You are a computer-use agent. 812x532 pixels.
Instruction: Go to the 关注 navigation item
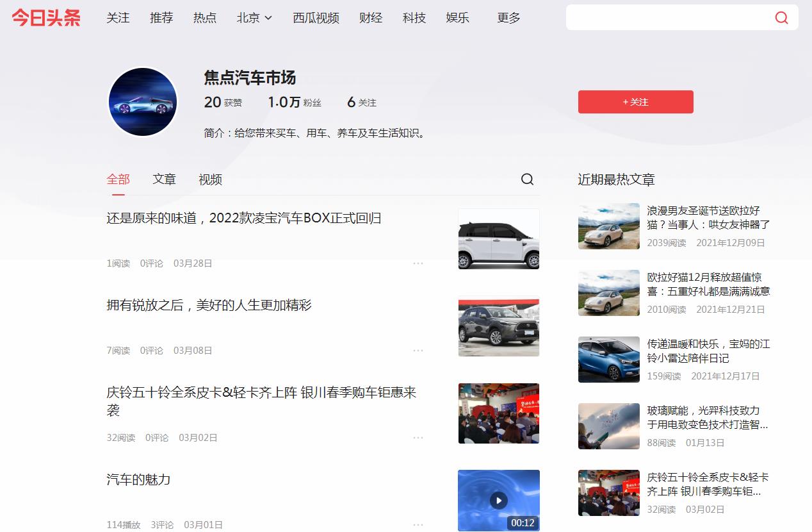[x=118, y=18]
